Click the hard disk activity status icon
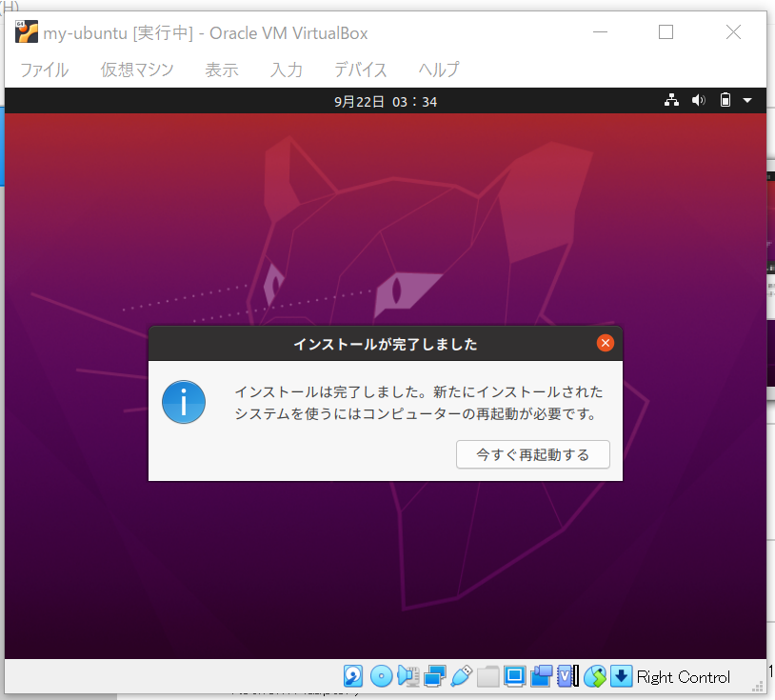775x700 pixels. coord(353,676)
